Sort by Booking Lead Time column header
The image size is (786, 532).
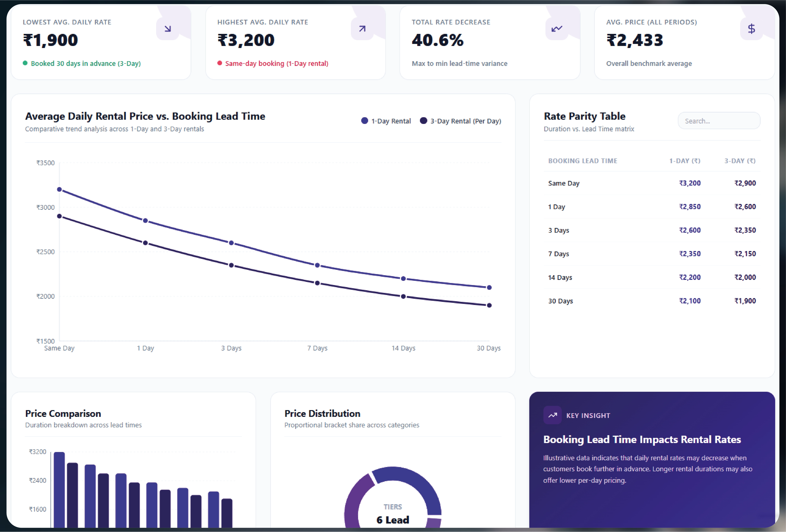583,161
